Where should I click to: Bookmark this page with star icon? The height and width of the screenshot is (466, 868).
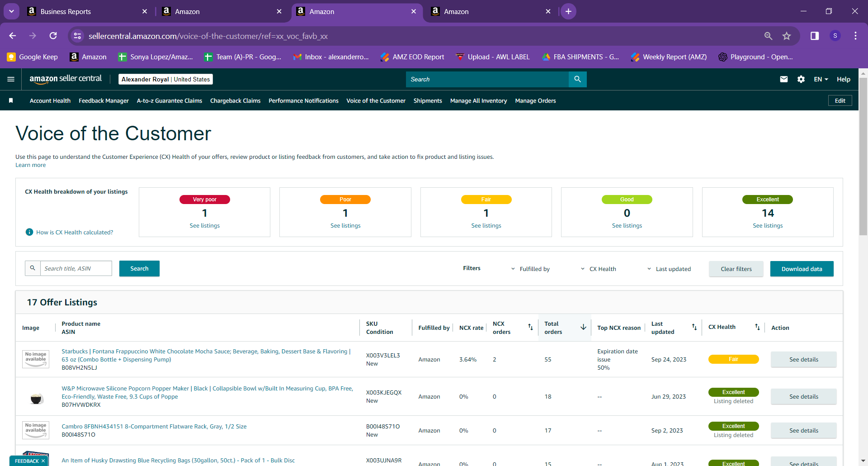(x=787, y=36)
